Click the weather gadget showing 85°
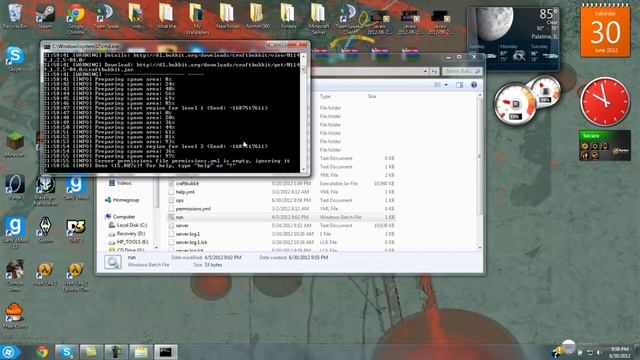640x360 pixels. [513, 39]
